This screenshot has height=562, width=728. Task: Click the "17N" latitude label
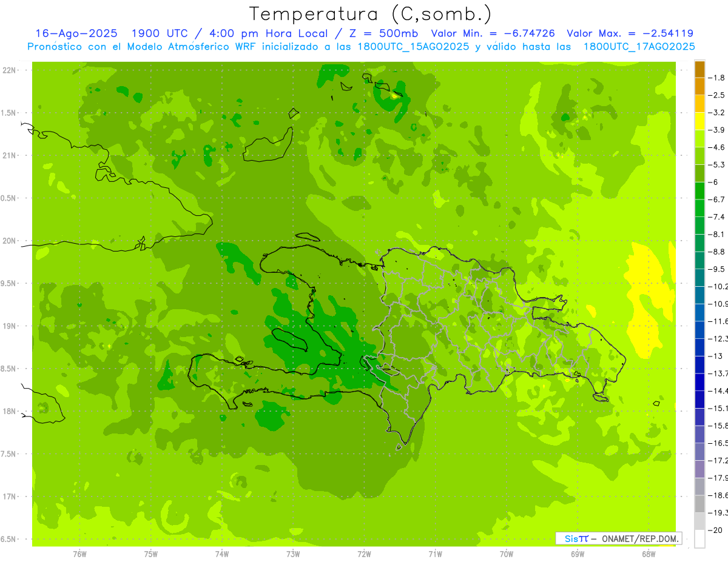(x=10, y=497)
